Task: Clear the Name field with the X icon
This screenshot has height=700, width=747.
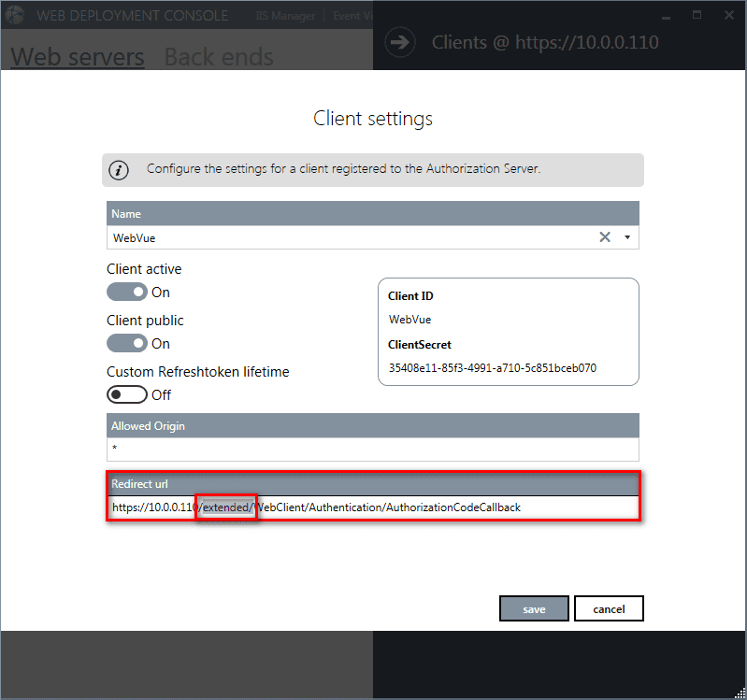Action: [x=605, y=237]
